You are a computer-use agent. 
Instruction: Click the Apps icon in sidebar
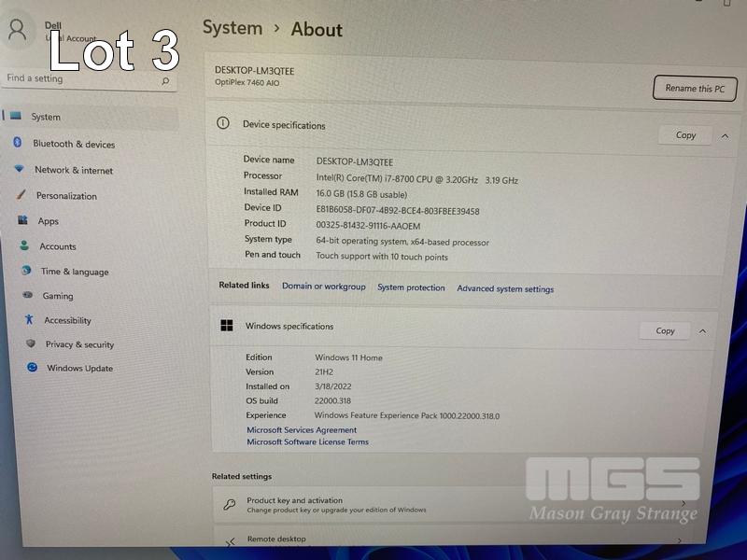[22, 220]
